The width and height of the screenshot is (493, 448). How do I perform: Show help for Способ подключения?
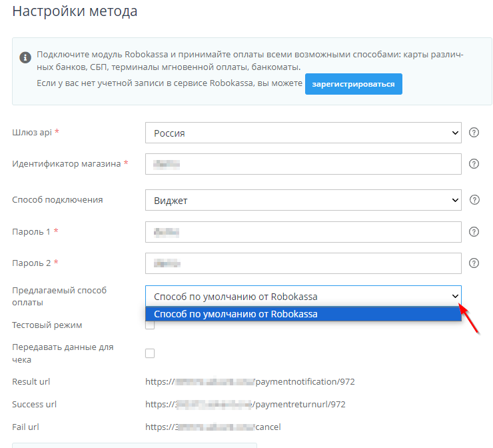point(474,200)
